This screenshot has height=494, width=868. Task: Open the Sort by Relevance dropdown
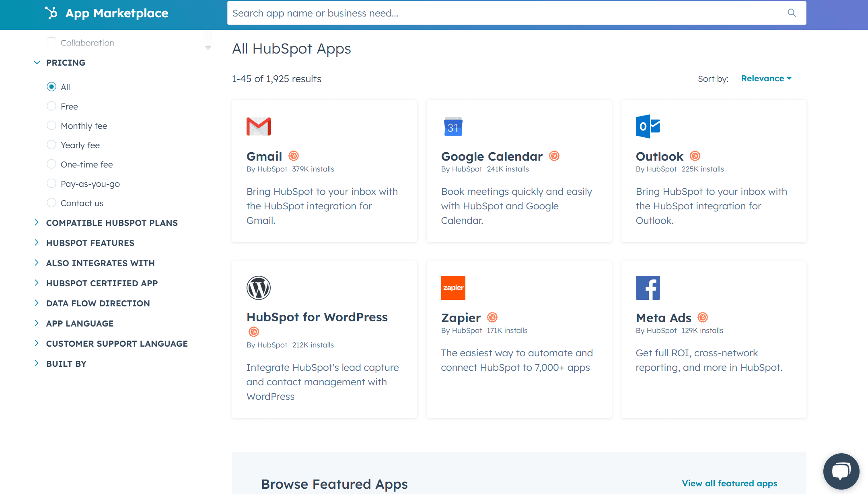click(x=766, y=79)
